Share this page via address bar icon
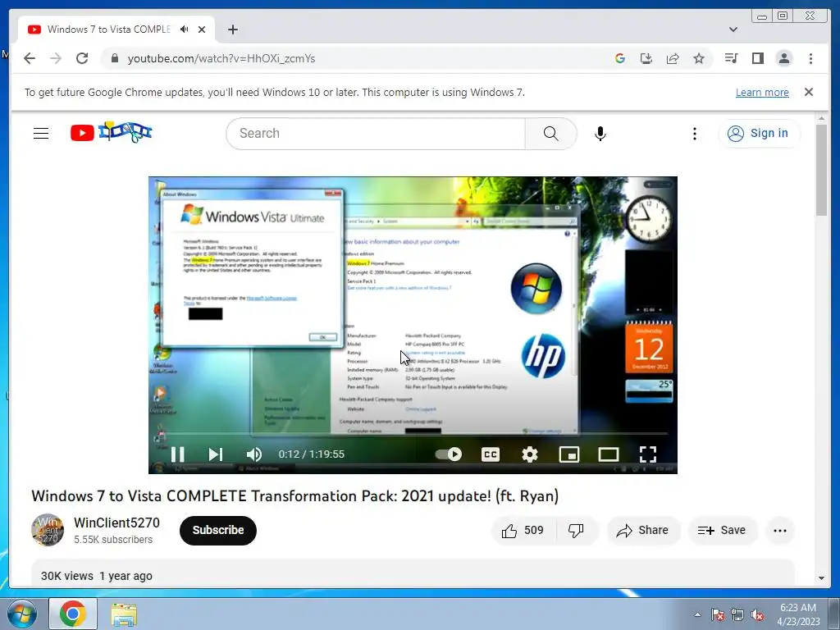This screenshot has width=840, height=630. [x=673, y=58]
